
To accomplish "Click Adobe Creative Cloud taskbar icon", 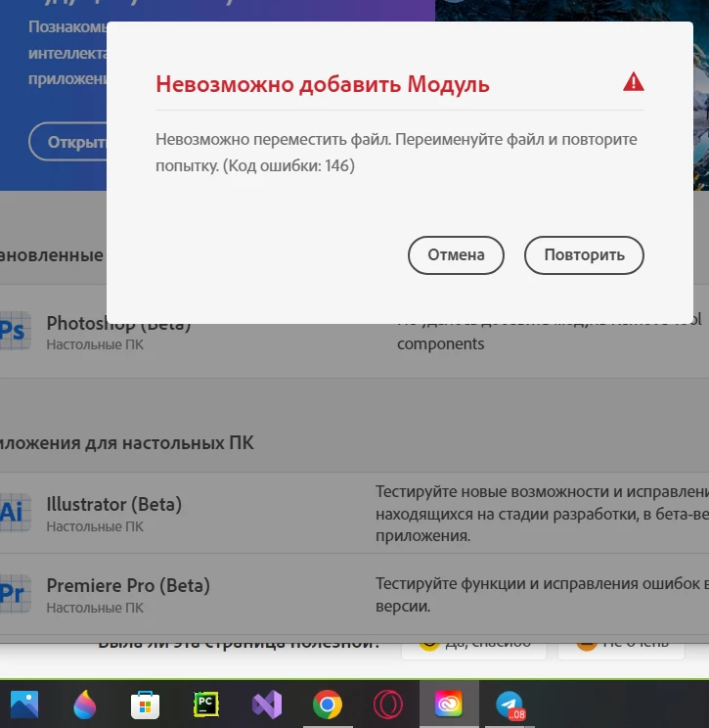I will click(x=449, y=704).
